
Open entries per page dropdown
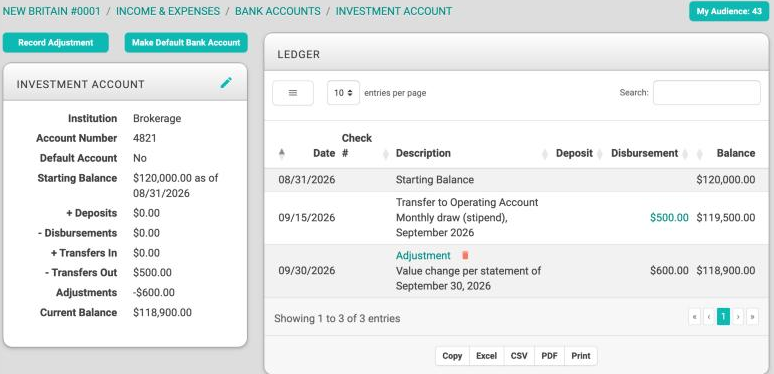point(343,93)
